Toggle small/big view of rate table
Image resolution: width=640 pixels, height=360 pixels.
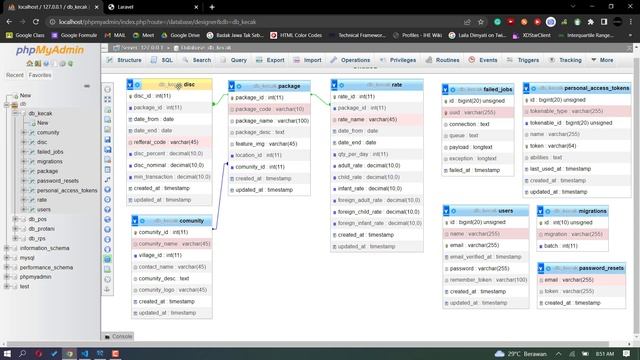pyautogui.click(x=334, y=85)
